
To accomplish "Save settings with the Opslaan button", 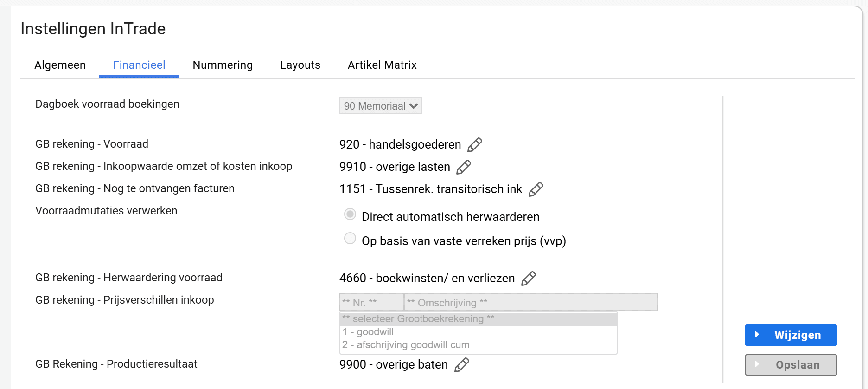I will point(791,365).
